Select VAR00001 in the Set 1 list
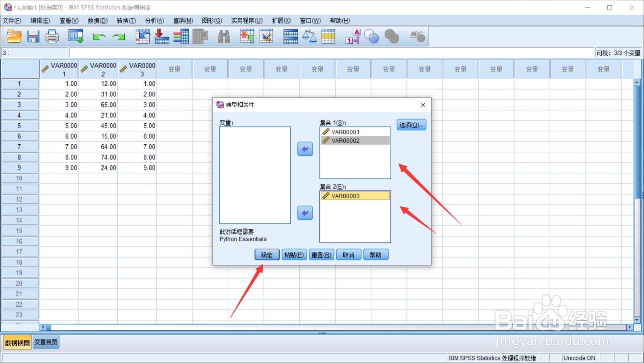The height and width of the screenshot is (363, 644). 355,132
